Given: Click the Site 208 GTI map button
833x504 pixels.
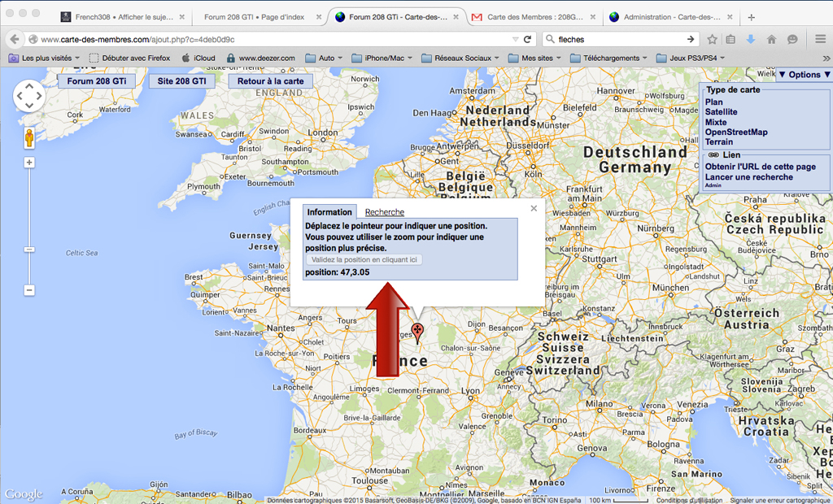Looking at the screenshot, I should click(181, 81).
